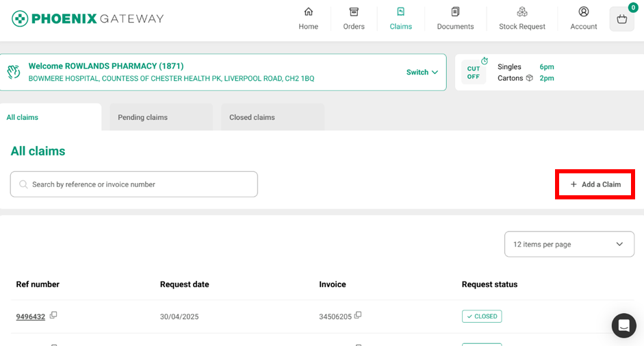This screenshot has height=346, width=644.
Task: Open the Account profile icon
Action: point(584,12)
